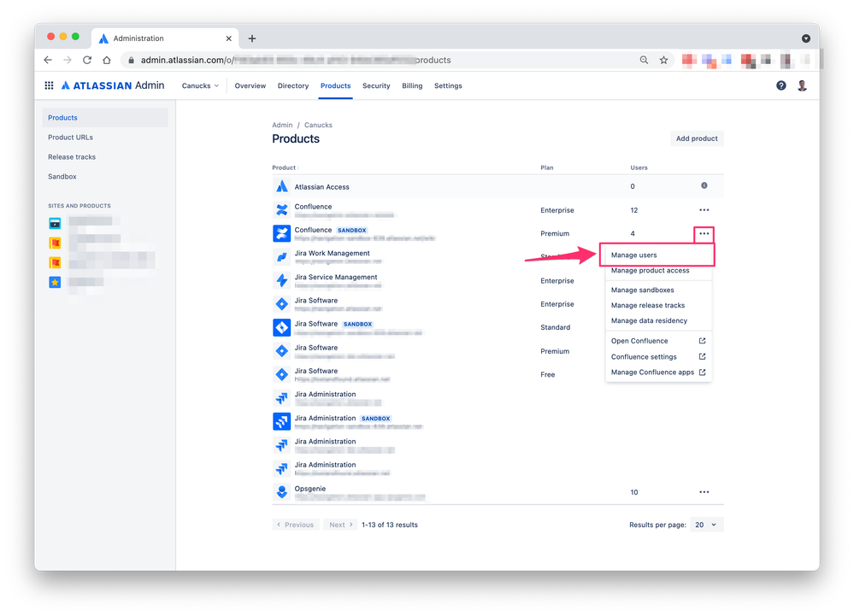Switch to the Security tab
The width and height of the screenshot is (854, 616).
tap(375, 85)
